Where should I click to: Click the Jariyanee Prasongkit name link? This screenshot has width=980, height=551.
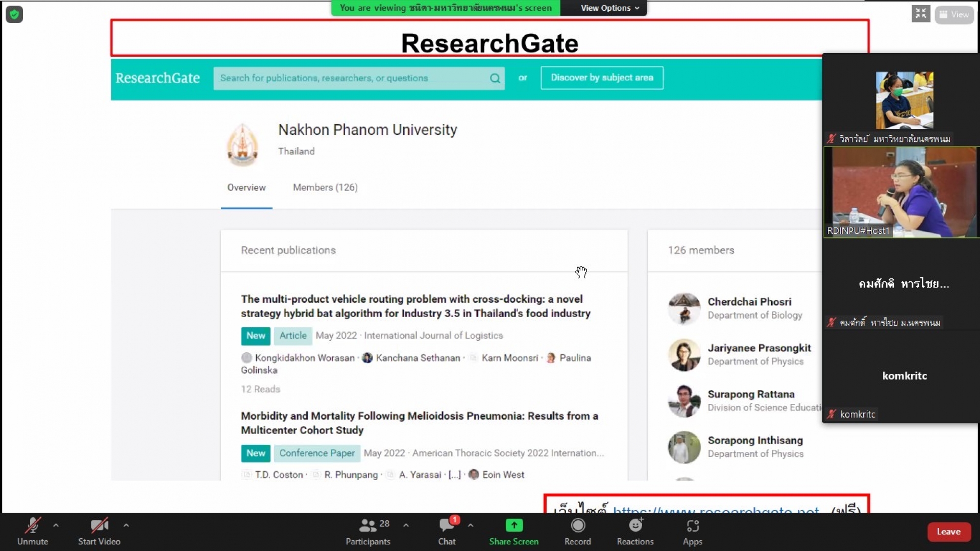[x=759, y=348]
